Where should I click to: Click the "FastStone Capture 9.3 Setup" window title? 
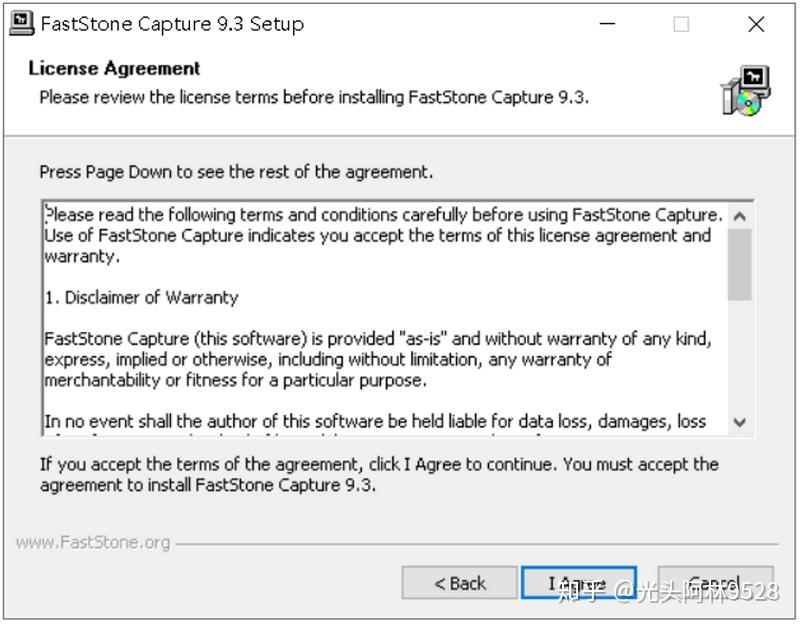coord(172,24)
